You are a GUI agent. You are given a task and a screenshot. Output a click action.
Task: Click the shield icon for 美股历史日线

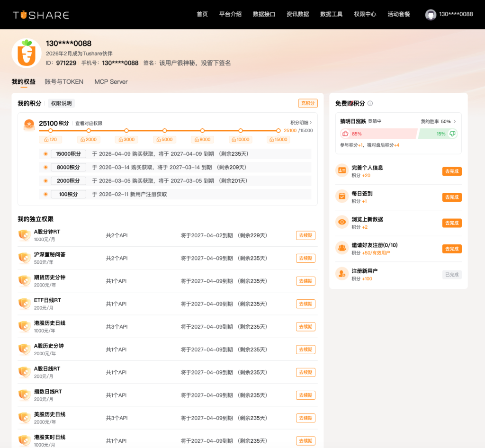pos(25,418)
